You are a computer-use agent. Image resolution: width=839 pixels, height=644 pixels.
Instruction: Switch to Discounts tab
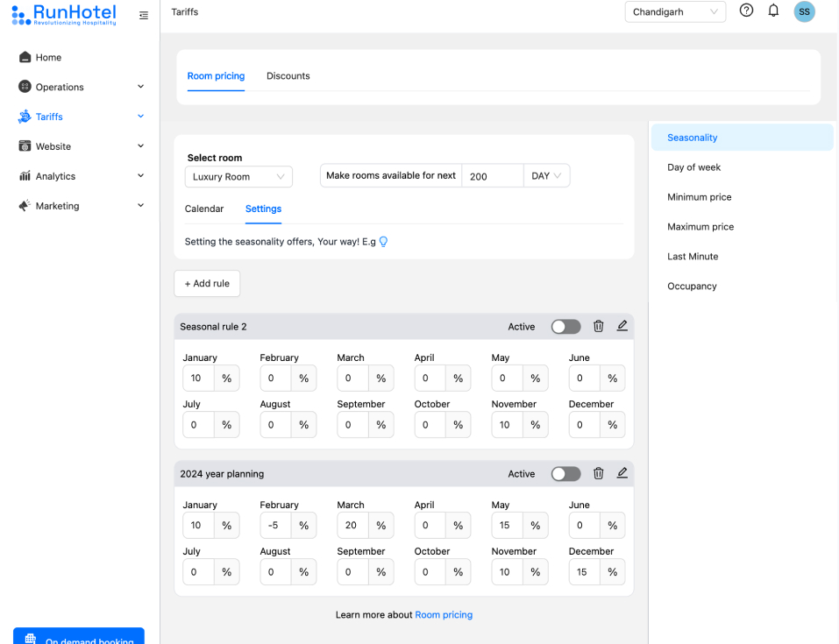pyautogui.click(x=288, y=76)
